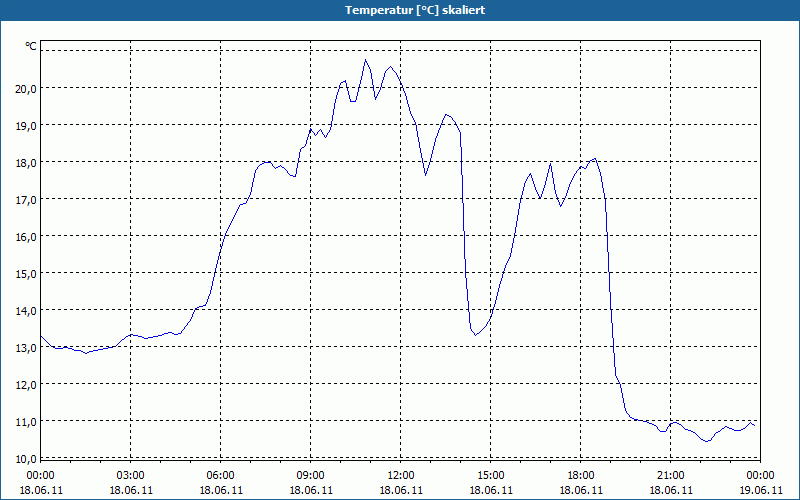Click the 14,0 y-axis label
Viewport: 800px width, 500px height.
pyautogui.click(x=26, y=311)
